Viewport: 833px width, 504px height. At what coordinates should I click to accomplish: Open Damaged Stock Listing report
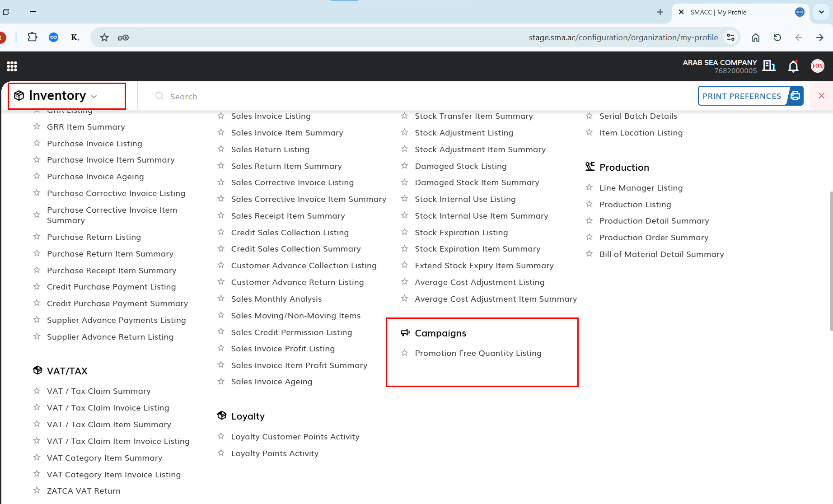pyautogui.click(x=461, y=166)
